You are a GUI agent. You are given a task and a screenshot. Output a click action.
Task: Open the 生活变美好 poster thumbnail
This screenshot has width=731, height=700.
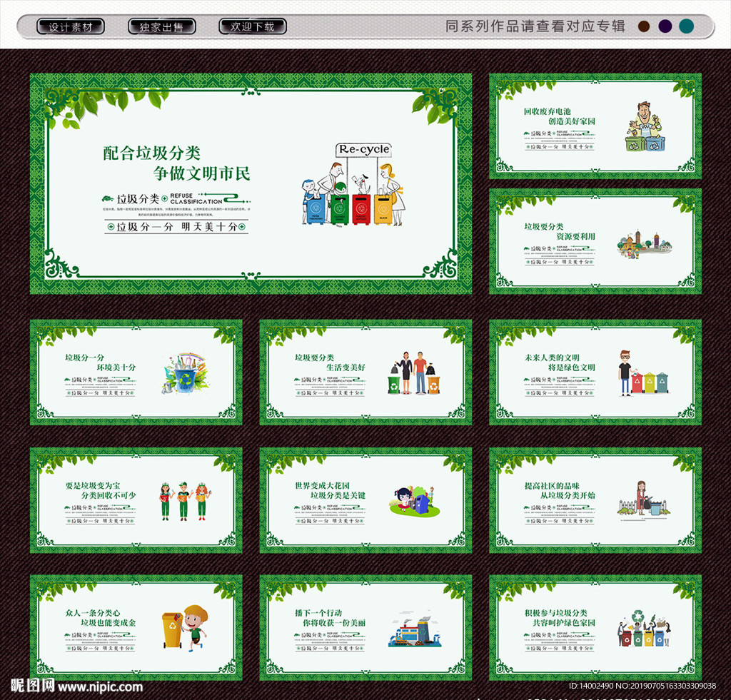[365, 372]
